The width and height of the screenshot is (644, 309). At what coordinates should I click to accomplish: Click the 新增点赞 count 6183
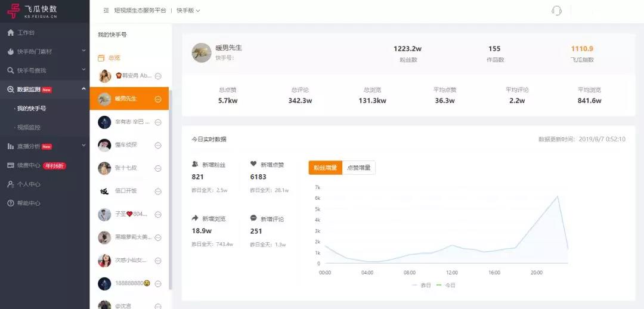pos(258,177)
